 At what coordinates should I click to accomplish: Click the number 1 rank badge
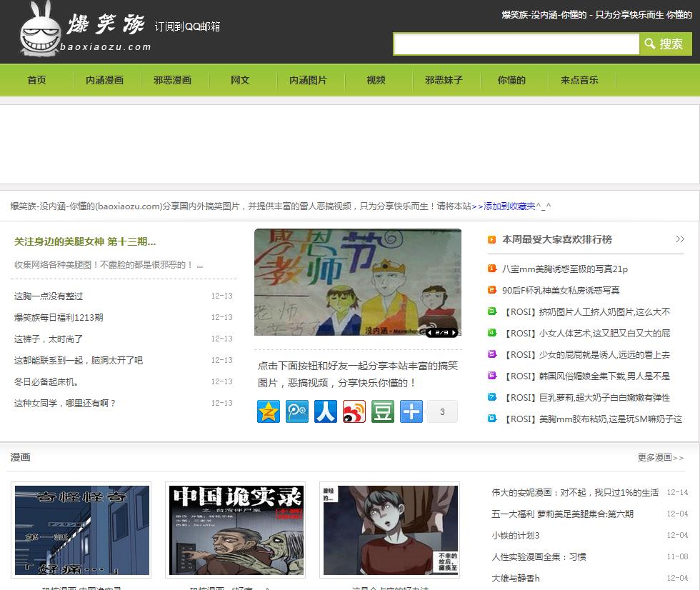tap(492, 269)
